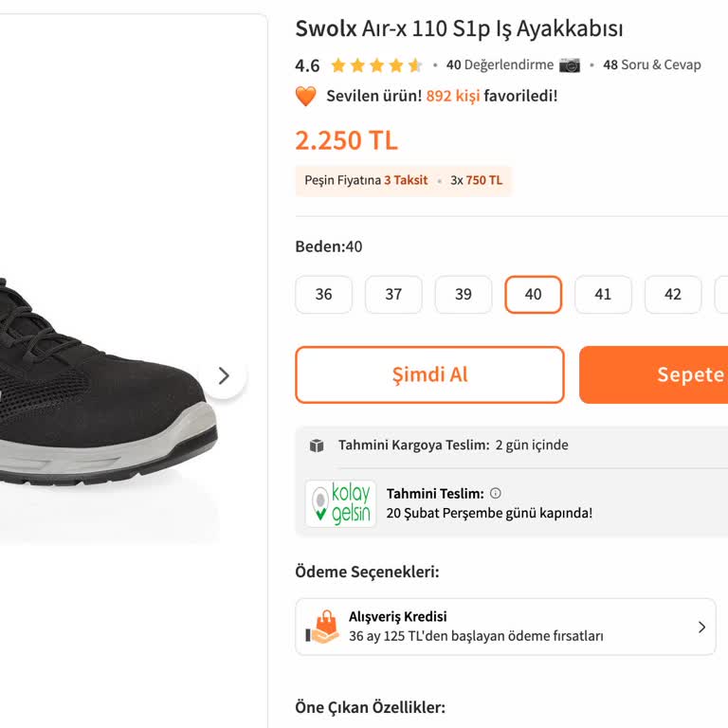728x728 pixels.
Task: Click the orange heart favorite icon
Action: [305, 96]
